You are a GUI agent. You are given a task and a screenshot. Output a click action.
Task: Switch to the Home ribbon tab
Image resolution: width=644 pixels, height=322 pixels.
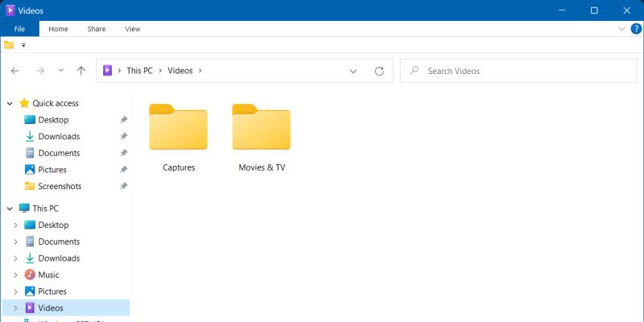[x=58, y=29]
